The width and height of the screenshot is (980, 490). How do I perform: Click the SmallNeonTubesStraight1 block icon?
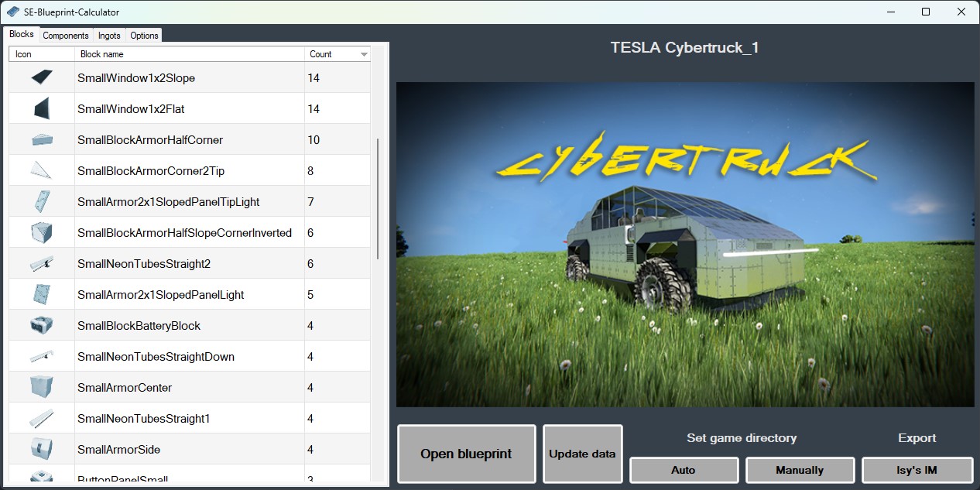pyautogui.click(x=41, y=418)
